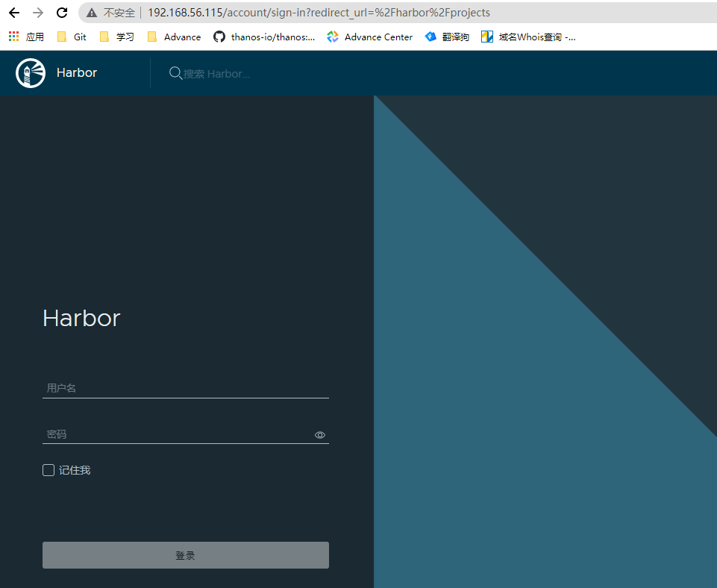This screenshot has width=717, height=588.
Task: Toggle password visibility with the eye icon
Action: [x=320, y=435]
